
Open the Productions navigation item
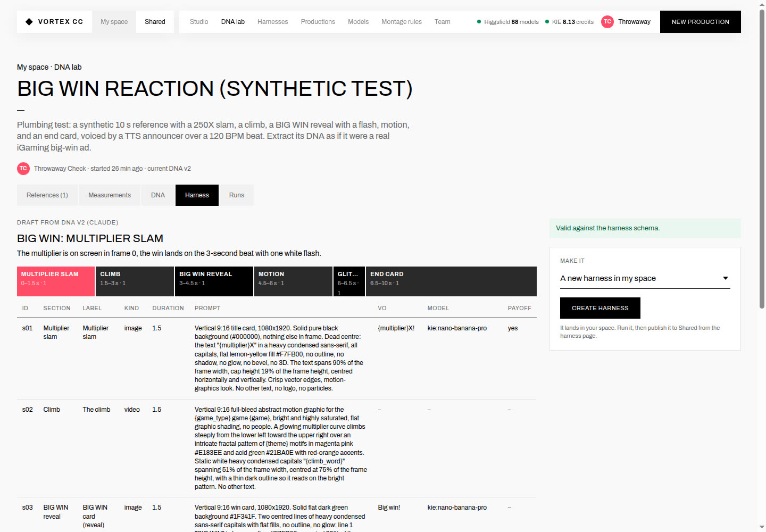tap(318, 22)
